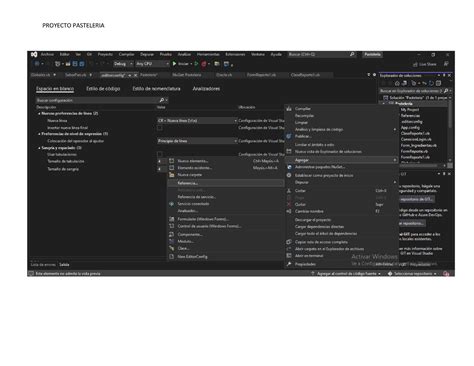Click the Compilar build icon in context menu
The height and width of the screenshot is (366, 474).
[289, 109]
